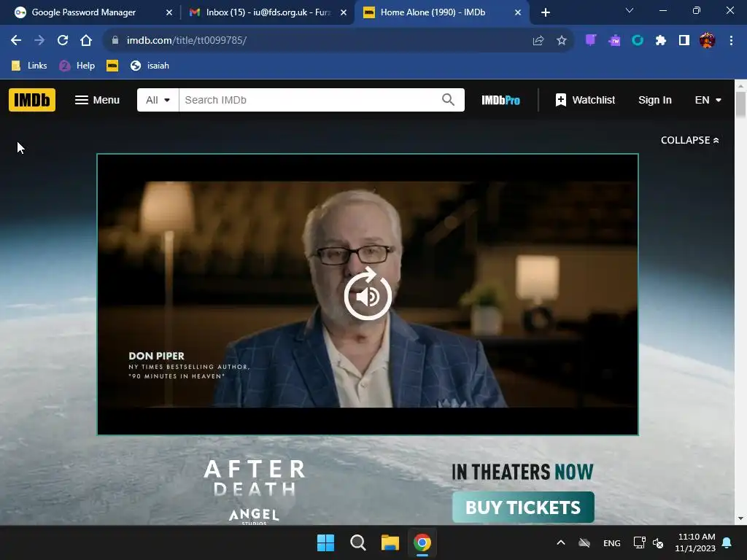Open the isaiah bookmark
This screenshot has width=747, height=560.
point(150,66)
